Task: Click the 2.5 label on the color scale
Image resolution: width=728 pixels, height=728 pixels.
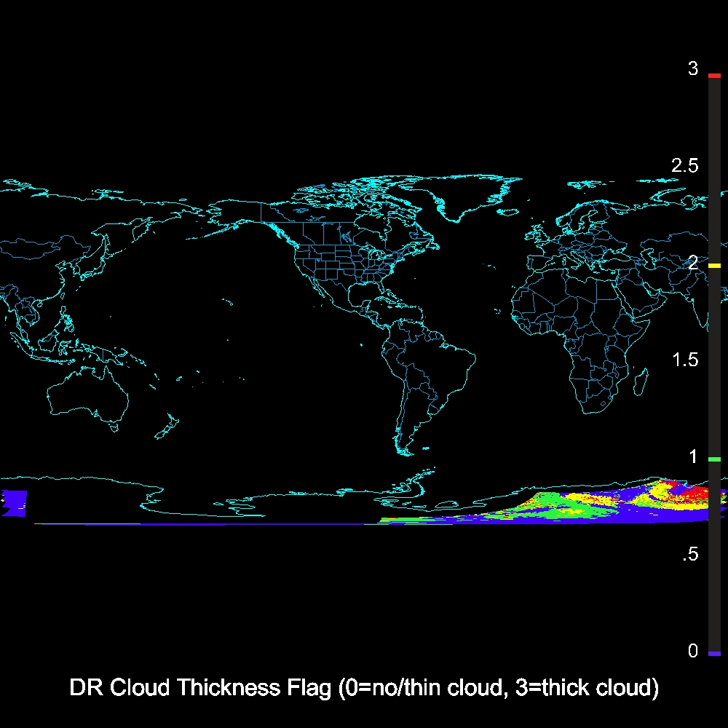Action: tap(684, 166)
